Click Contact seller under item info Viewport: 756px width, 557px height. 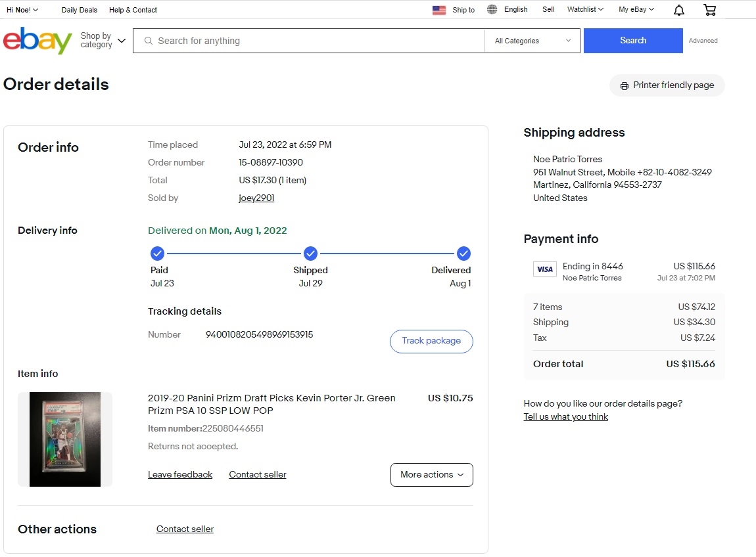tap(258, 475)
